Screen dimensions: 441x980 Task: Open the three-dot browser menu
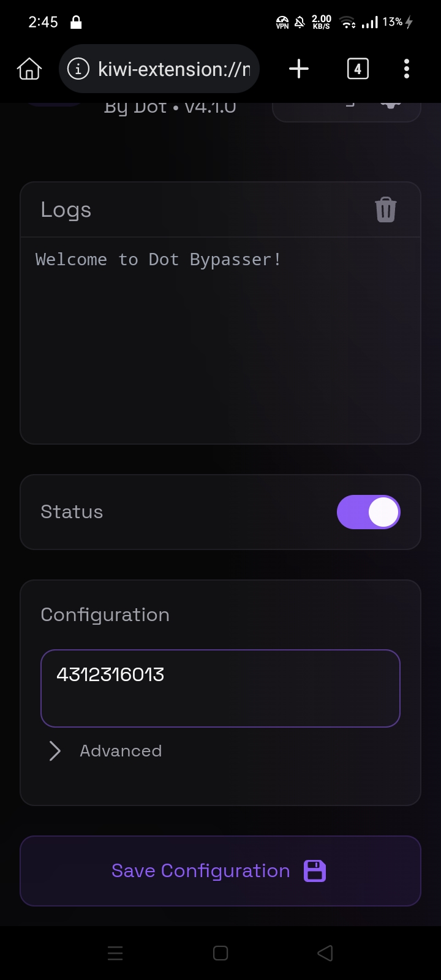point(406,69)
